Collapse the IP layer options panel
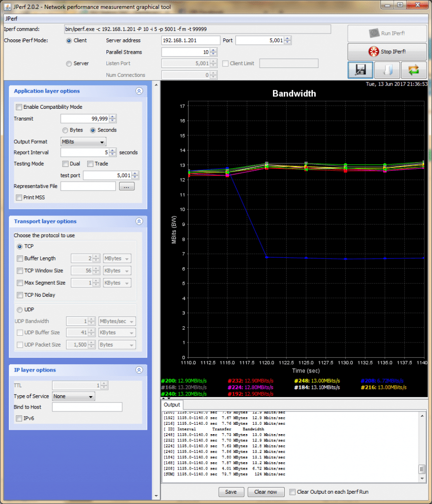Viewport: 432px width, 504px height. tap(139, 370)
